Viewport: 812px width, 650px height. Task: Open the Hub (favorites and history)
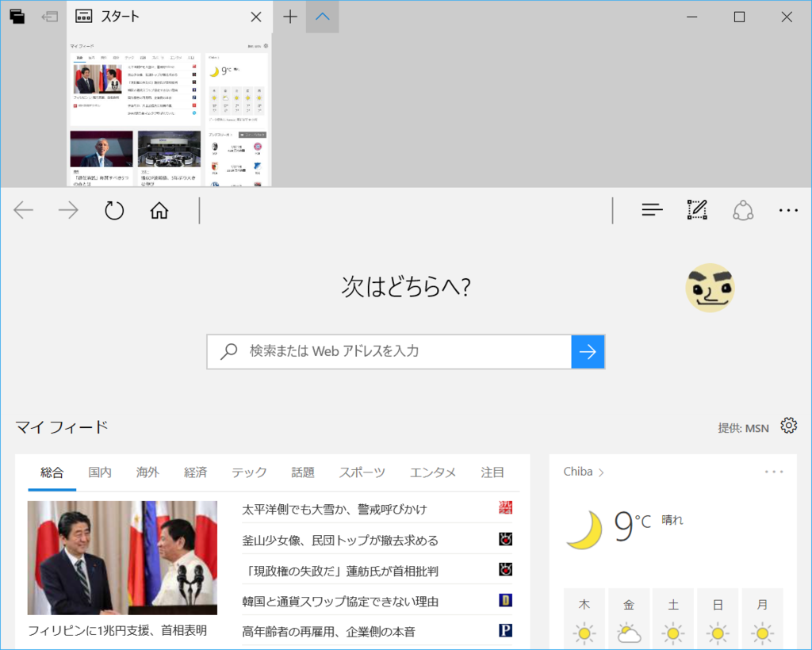(652, 209)
